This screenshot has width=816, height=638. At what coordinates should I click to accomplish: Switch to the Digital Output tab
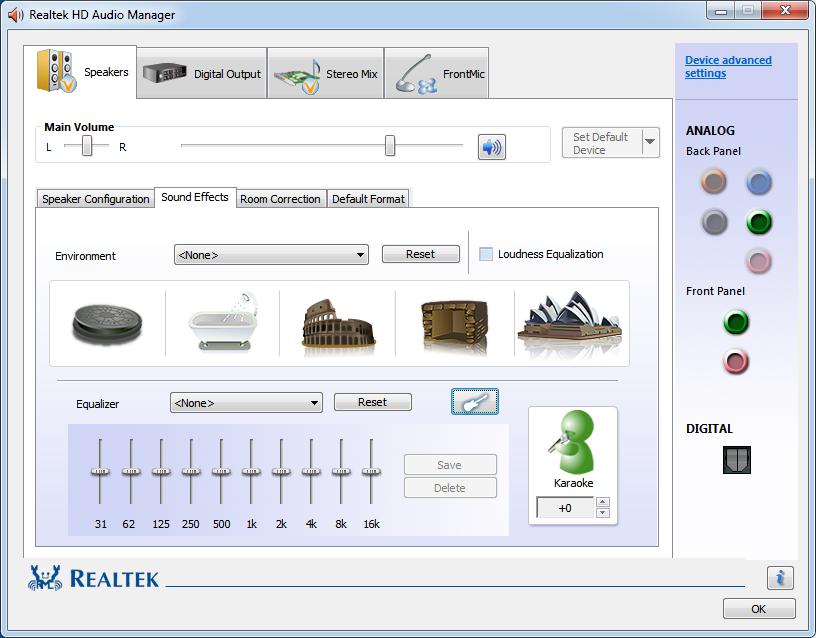point(203,74)
